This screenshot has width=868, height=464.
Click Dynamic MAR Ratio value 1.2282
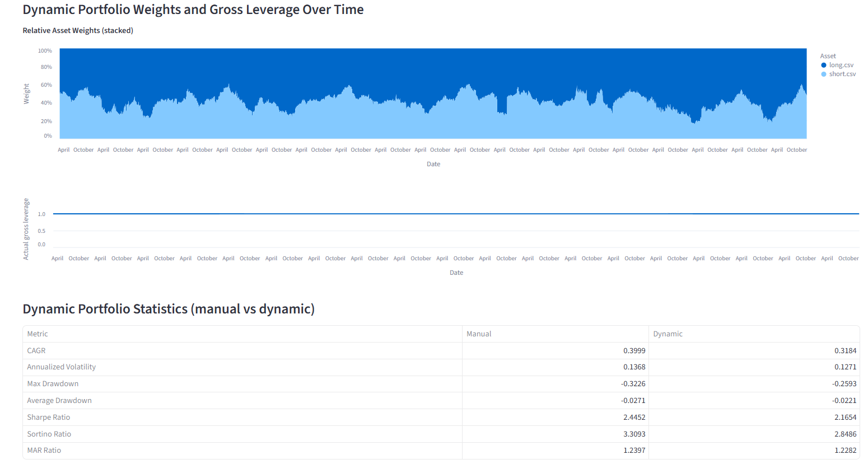[x=846, y=451]
